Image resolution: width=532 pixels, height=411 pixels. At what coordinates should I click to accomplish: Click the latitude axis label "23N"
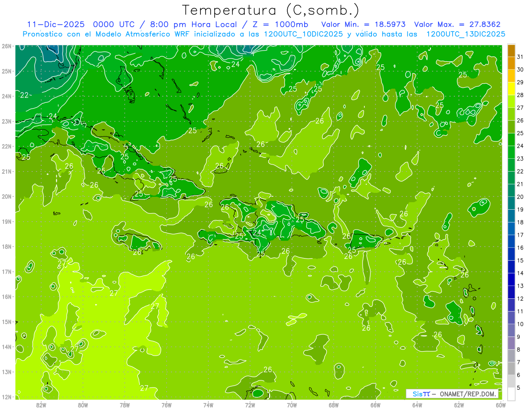tap(7, 121)
